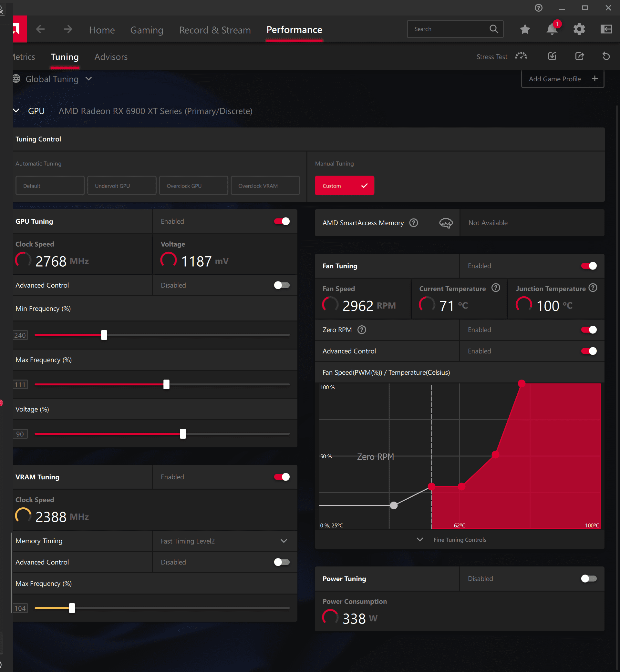This screenshot has height=672, width=620.
Task: Select the Performance tab
Action: pyautogui.click(x=294, y=29)
